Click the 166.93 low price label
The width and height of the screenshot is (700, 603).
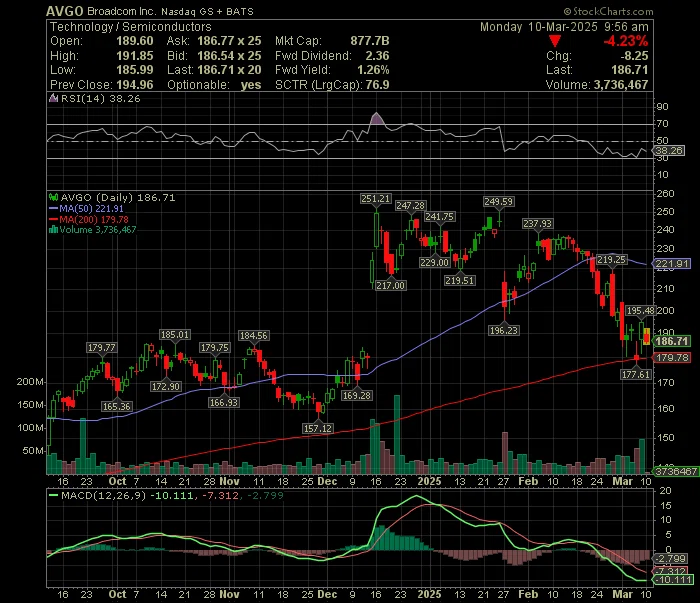pyautogui.click(x=224, y=403)
